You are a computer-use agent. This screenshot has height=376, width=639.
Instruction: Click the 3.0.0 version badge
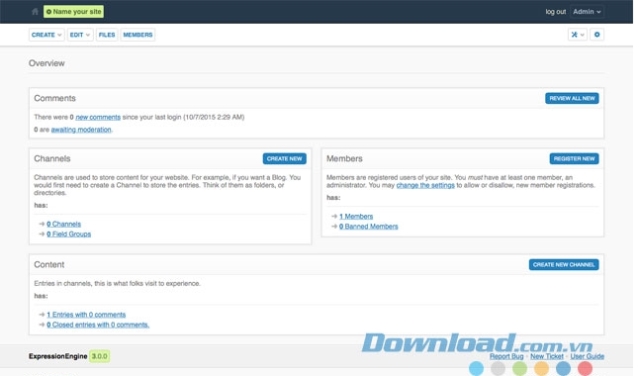(x=99, y=356)
